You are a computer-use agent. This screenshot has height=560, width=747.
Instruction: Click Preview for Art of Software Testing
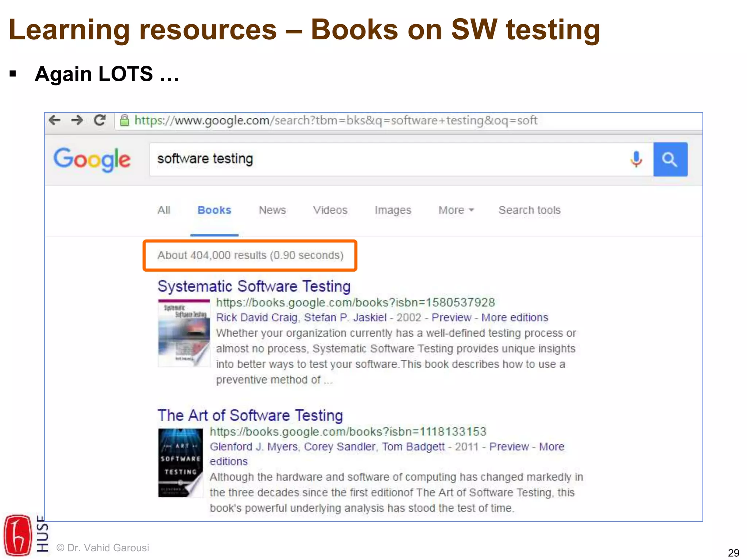509,447
